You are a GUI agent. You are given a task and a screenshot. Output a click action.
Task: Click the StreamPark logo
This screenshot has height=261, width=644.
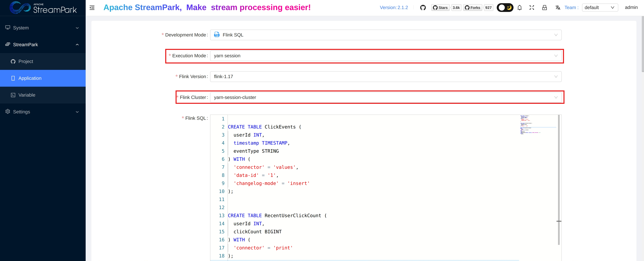point(43,8)
